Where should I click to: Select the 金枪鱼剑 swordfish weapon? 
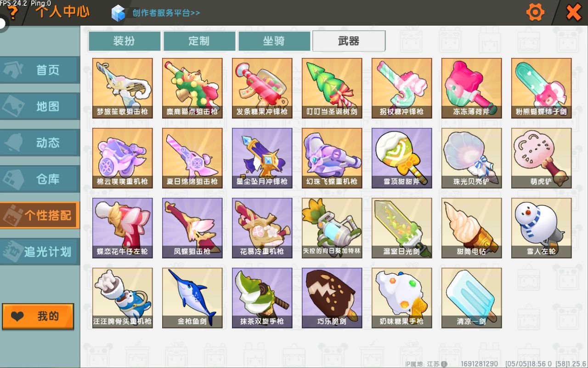192,298
